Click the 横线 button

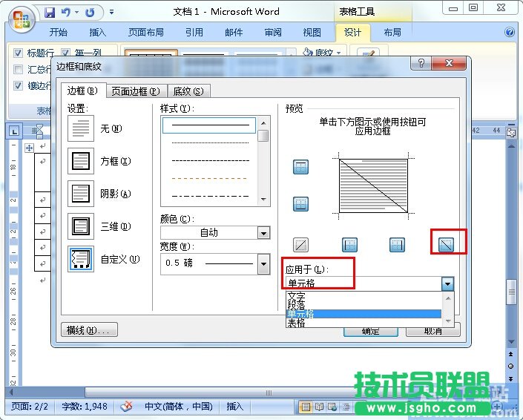88,329
